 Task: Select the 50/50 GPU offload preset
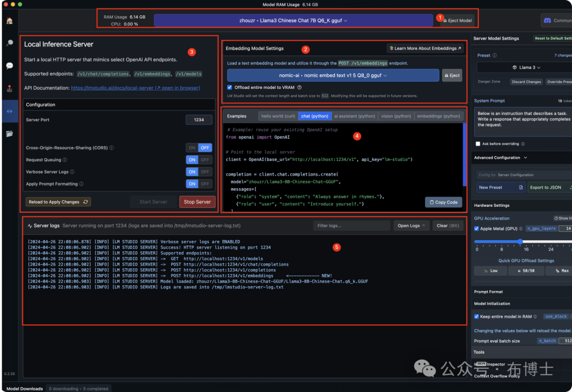coord(526,271)
